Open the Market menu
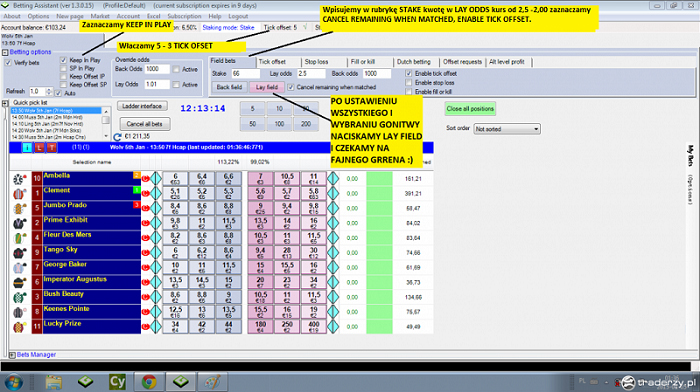This screenshot has width=700, height=392. (x=100, y=16)
